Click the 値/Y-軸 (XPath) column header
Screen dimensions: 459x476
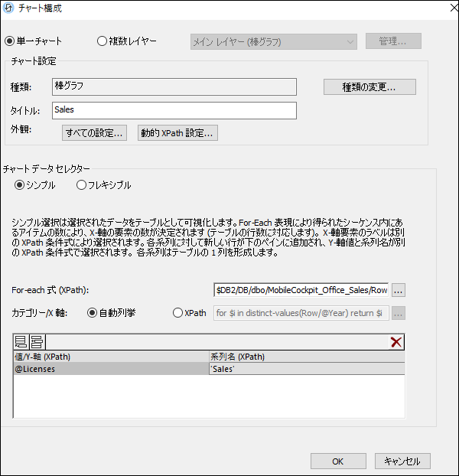point(111,357)
